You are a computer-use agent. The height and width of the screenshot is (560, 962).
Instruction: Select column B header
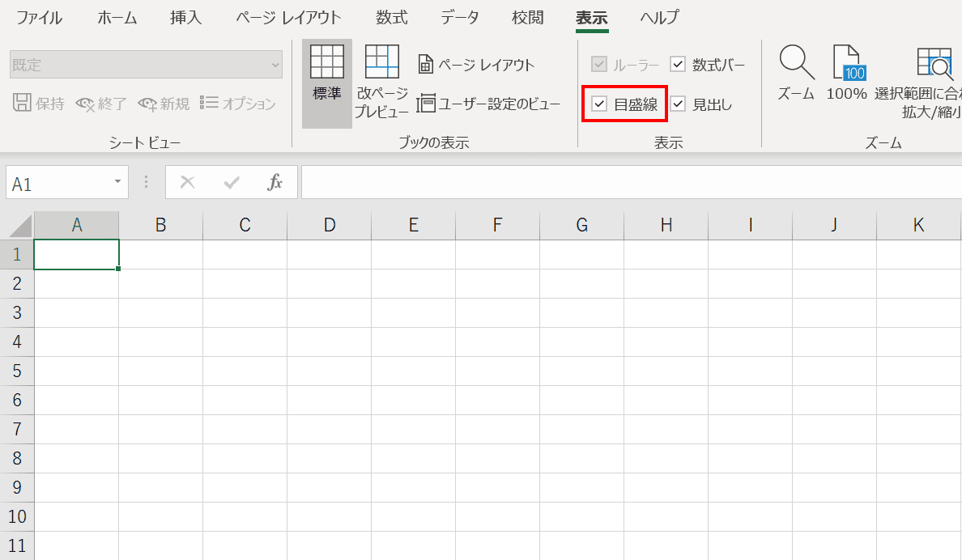click(x=161, y=225)
